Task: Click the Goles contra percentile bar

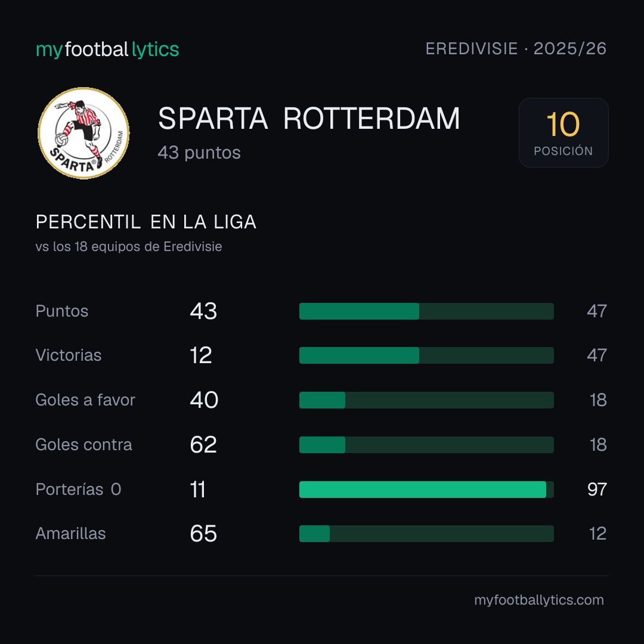Action: [426, 445]
